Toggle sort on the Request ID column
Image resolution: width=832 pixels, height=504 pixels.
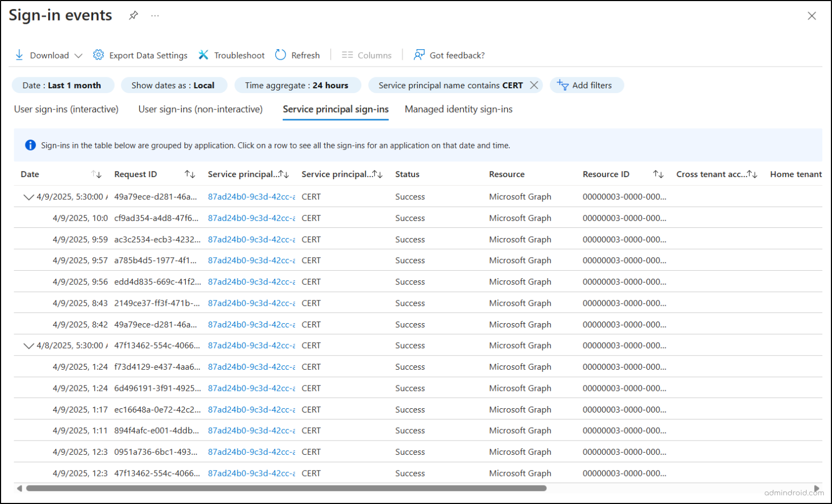[190, 174]
